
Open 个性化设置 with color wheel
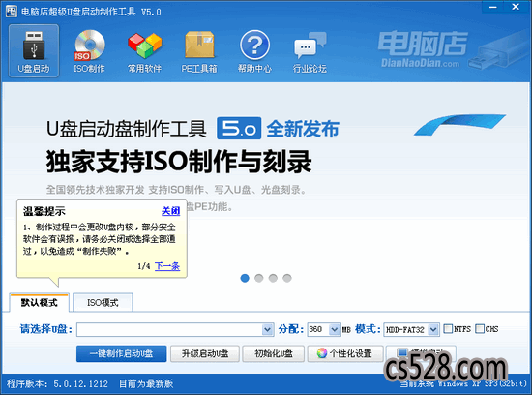click(345, 354)
